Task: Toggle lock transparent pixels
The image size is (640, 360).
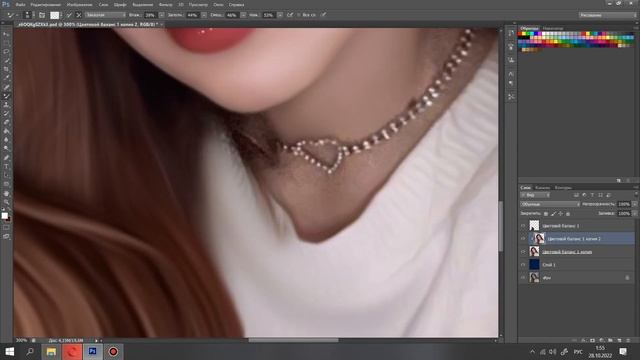Action: (x=546, y=213)
